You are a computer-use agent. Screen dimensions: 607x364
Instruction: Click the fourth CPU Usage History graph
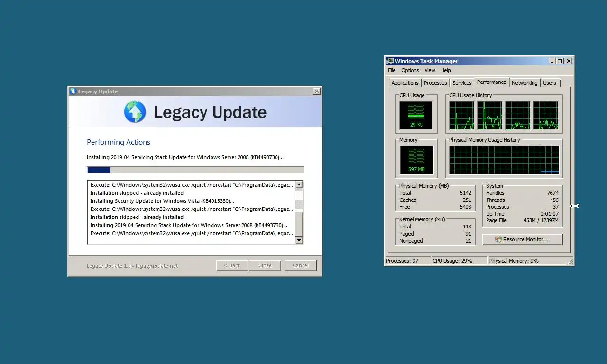tap(546, 115)
